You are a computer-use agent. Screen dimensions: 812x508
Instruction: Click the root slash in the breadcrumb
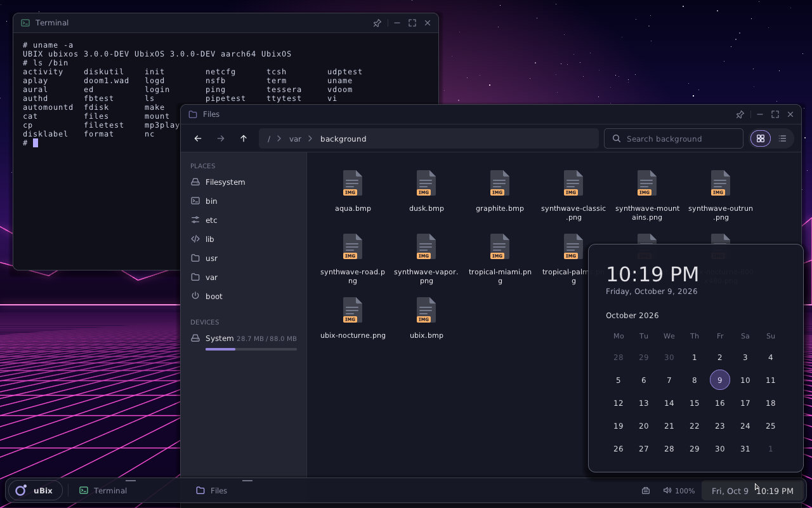(269, 138)
